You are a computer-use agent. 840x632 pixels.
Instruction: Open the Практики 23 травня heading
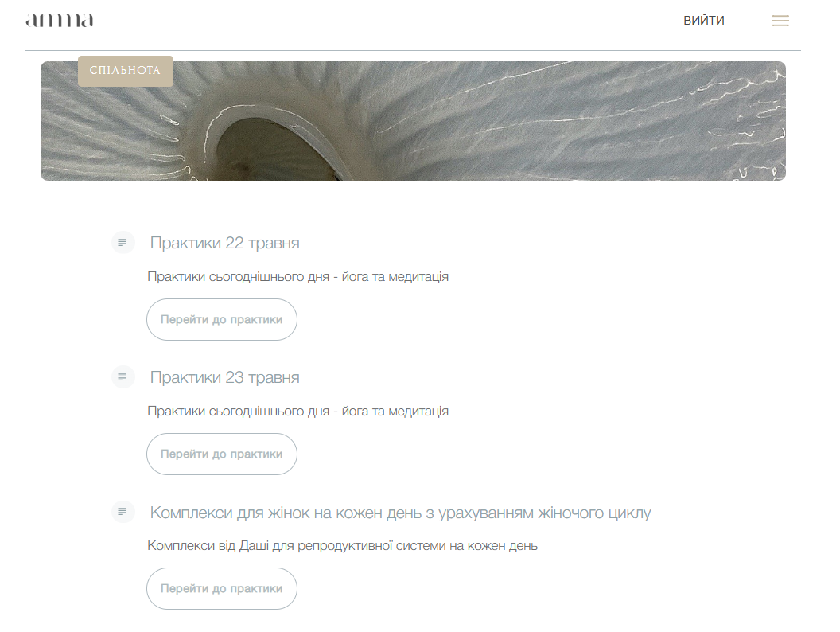224,377
